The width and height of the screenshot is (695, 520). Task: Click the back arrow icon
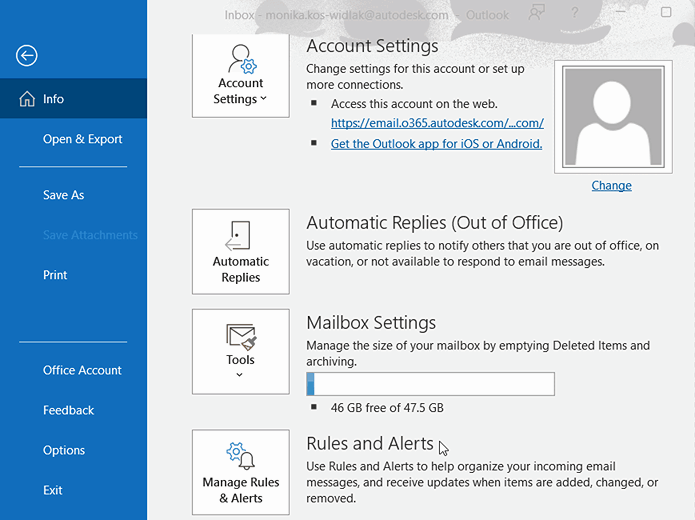[27, 56]
